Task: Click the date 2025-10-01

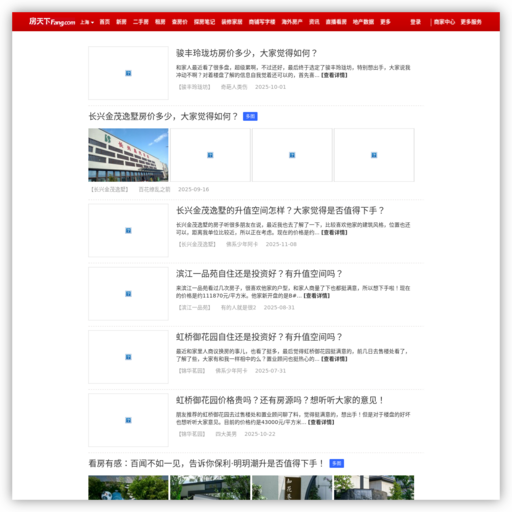Action: (x=270, y=87)
